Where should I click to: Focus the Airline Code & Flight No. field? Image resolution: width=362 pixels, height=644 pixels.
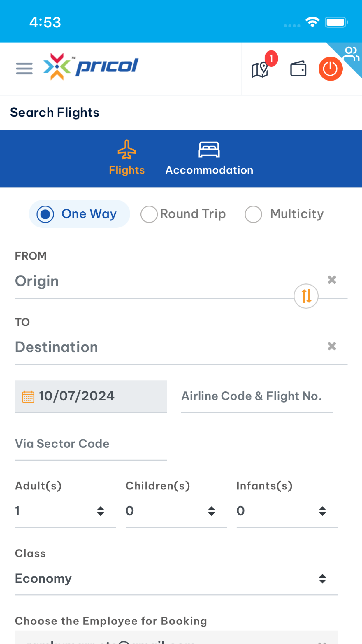[257, 396]
